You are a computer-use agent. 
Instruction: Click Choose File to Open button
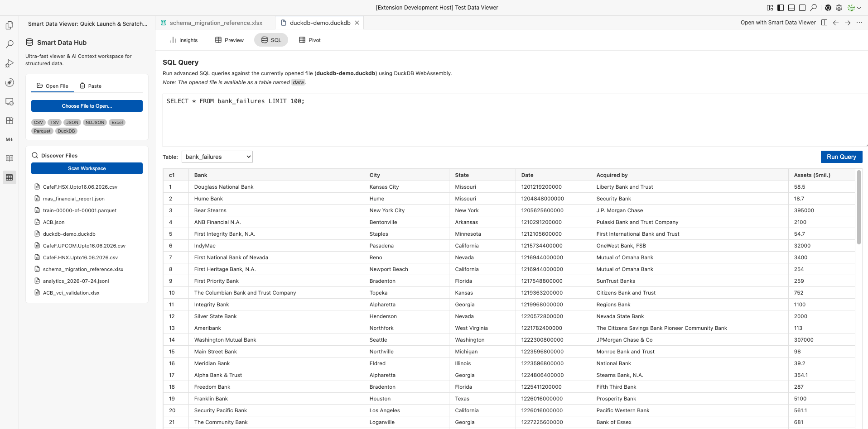(87, 106)
